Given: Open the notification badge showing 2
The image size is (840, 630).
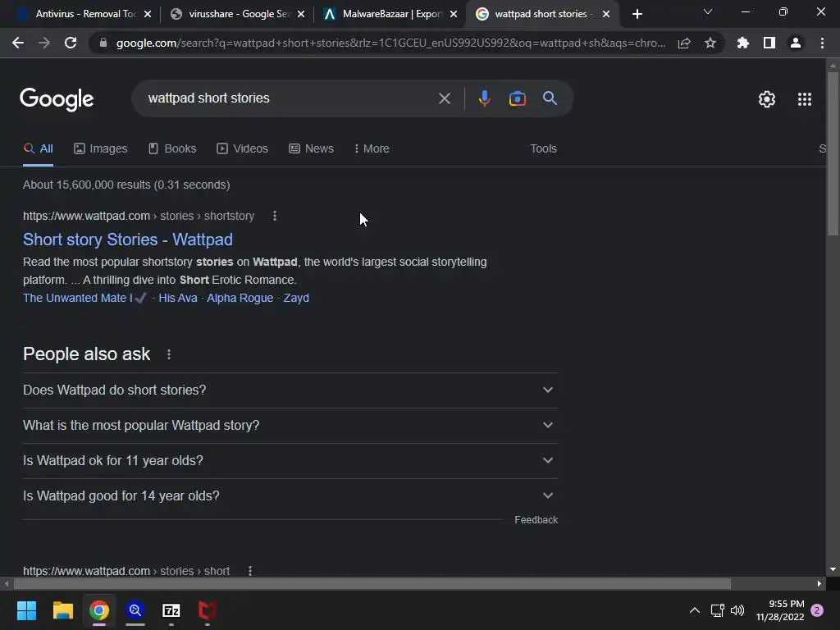Looking at the screenshot, I should tap(817, 610).
